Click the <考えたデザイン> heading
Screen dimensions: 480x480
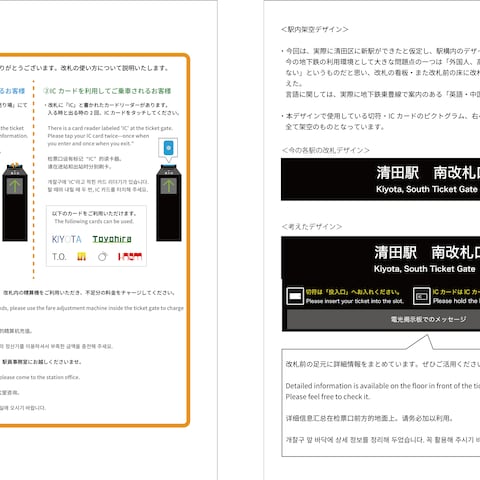coord(311,227)
